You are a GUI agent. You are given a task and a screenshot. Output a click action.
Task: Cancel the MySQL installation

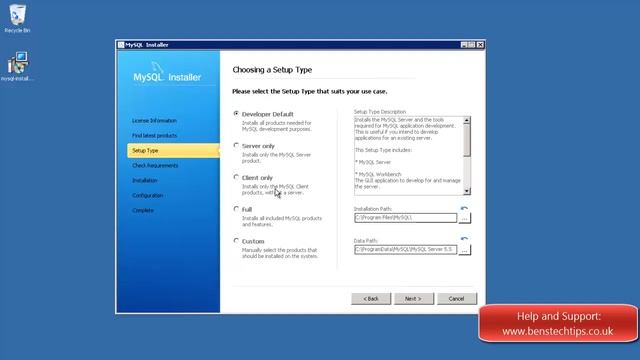point(456,299)
